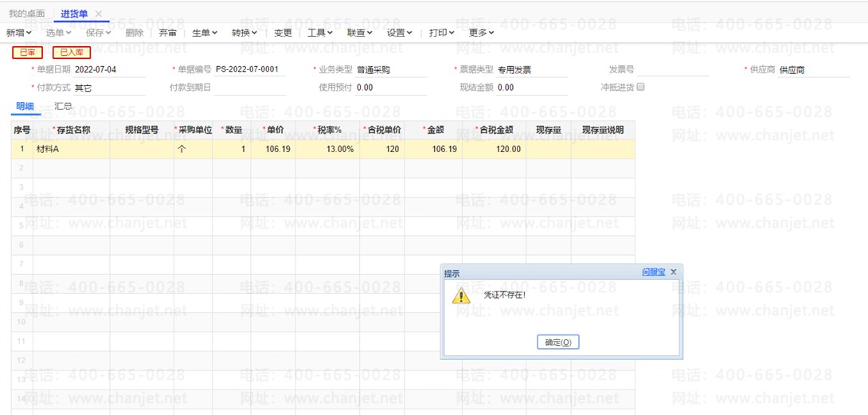Click the 单据编号 field PS-2022-07-0001
This screenshot has width=868, height=415.
pyautogui.click(x=250, y=70)
